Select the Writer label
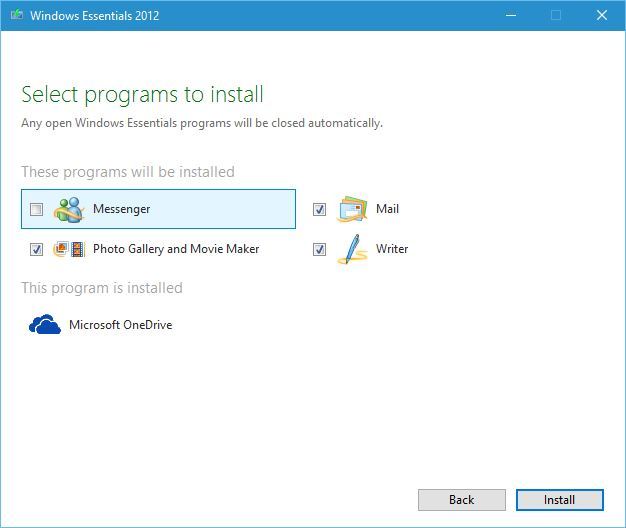The image size is (626, 528). tap(392, 249)
